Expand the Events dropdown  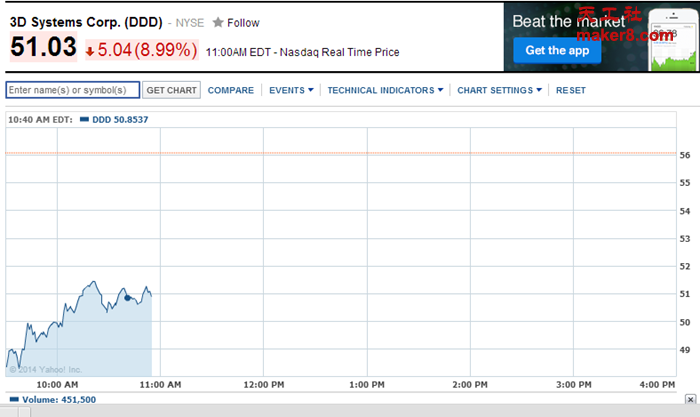(x=291, y=90)
